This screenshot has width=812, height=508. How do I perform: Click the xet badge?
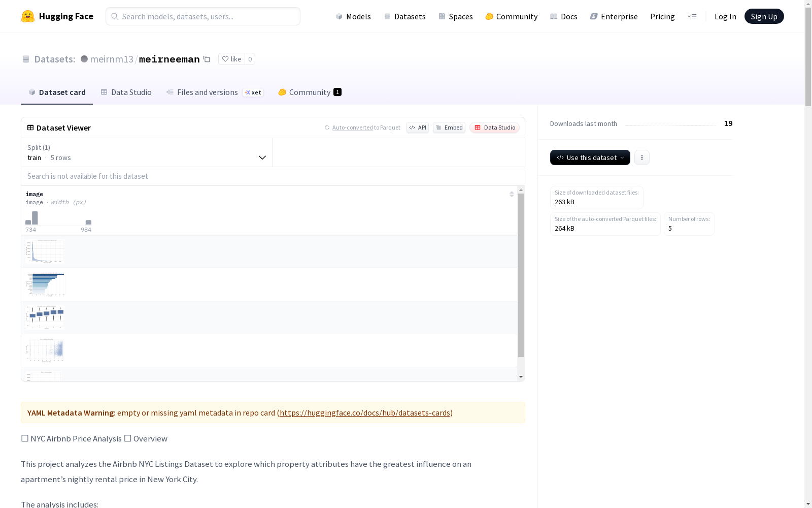253,92
